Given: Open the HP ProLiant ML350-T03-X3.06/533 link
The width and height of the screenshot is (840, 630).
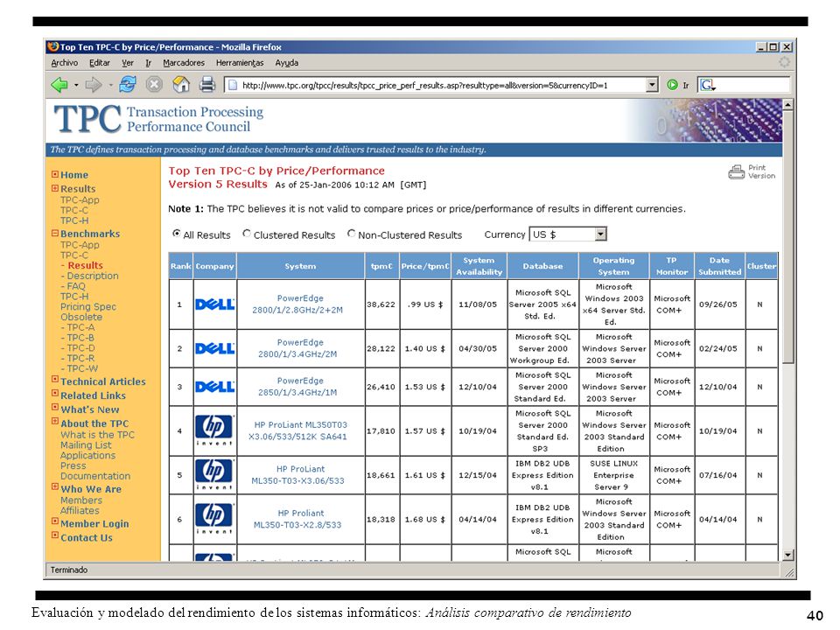Looking at the screenshot, I should pos(297,474).
